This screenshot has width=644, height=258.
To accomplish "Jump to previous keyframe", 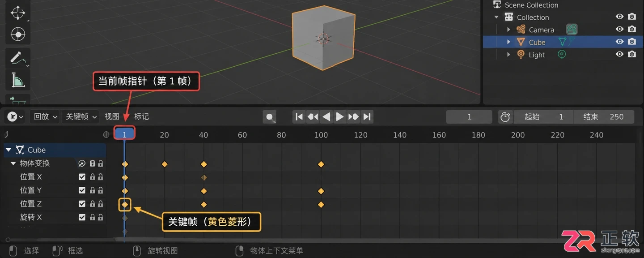I will [x=313, y=117].
